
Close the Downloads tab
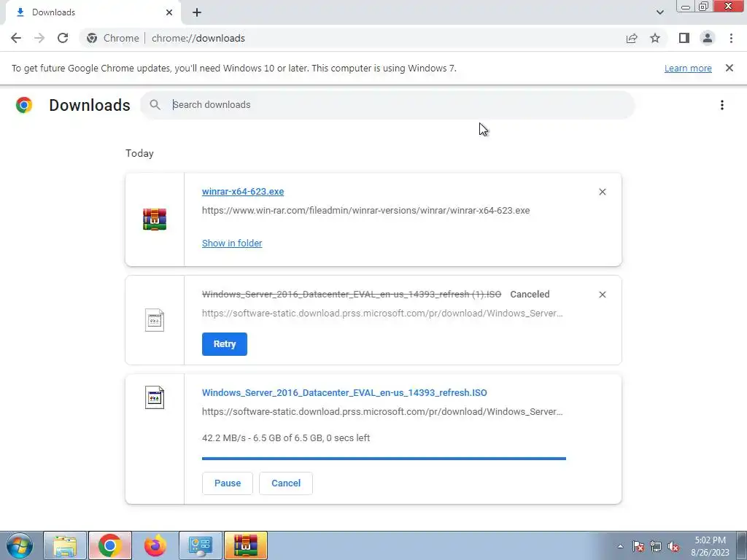(x=169, y=12)
